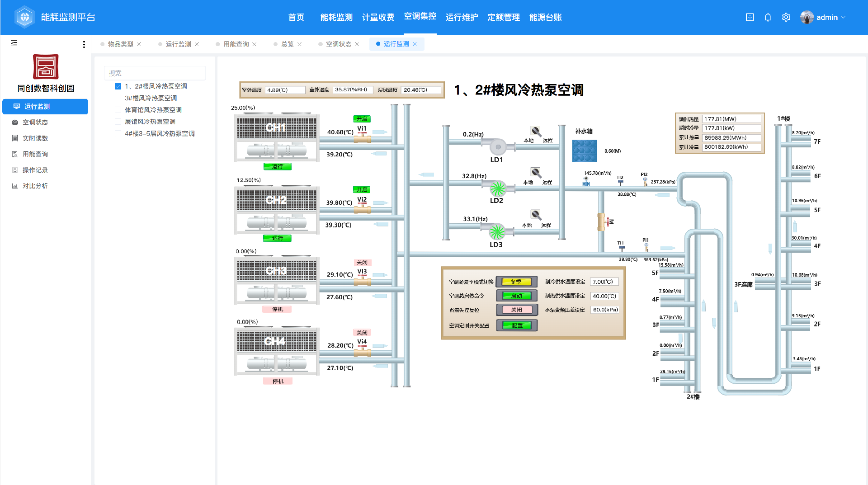Enable the 体育馆风冷热泵空调 checkbox
This screenshot has width=868, height=485.
(x=118, y=110)
